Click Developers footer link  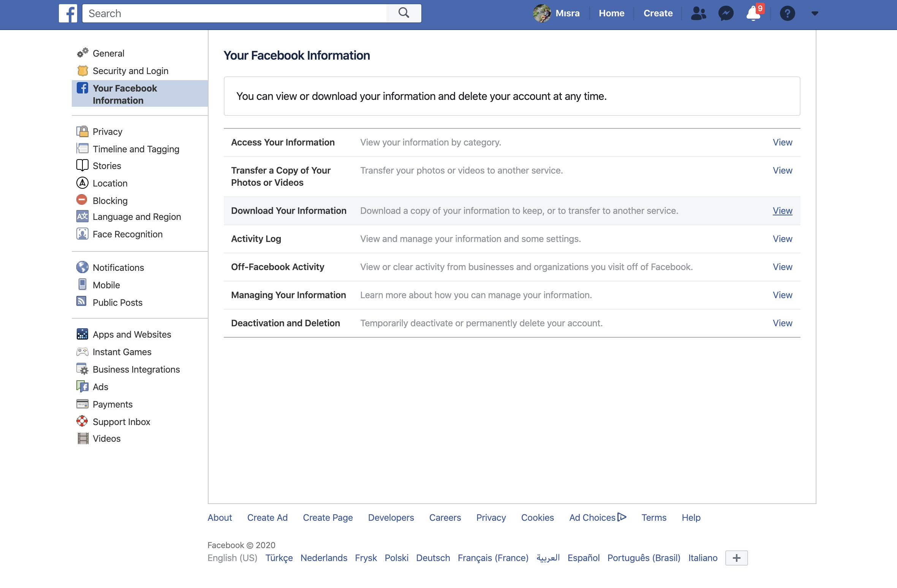coord(391,517)
